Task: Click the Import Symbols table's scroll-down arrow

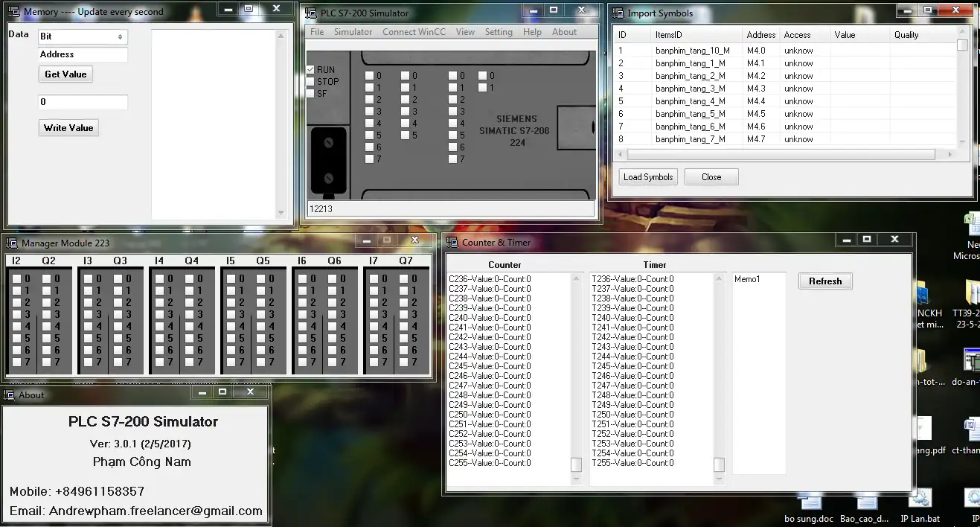Action: 962,141
